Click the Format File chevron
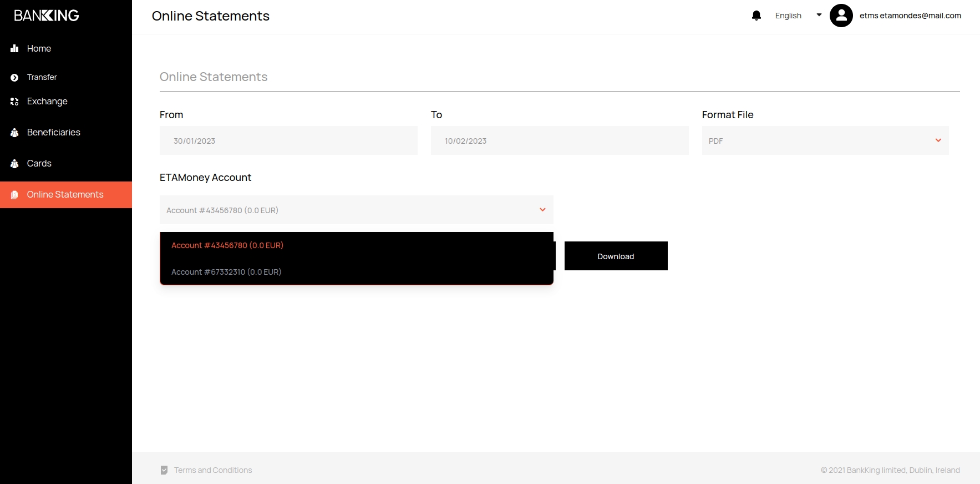 pos(938,140)
